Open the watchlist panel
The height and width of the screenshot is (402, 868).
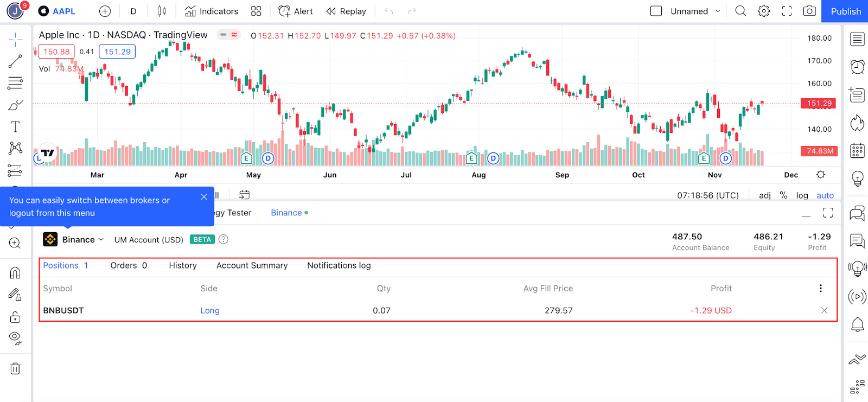coord(857,39)
